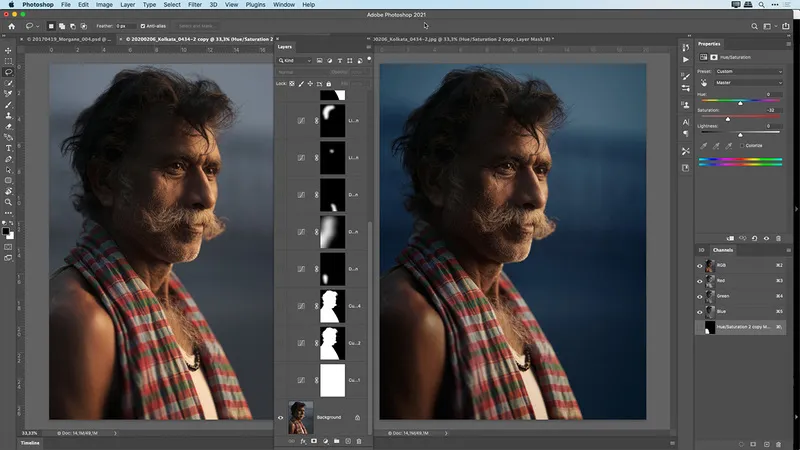Select the Rectangular Marquee tool
Image resolution: width=800 pixels, height=450 pixels.
coord(8,61)
